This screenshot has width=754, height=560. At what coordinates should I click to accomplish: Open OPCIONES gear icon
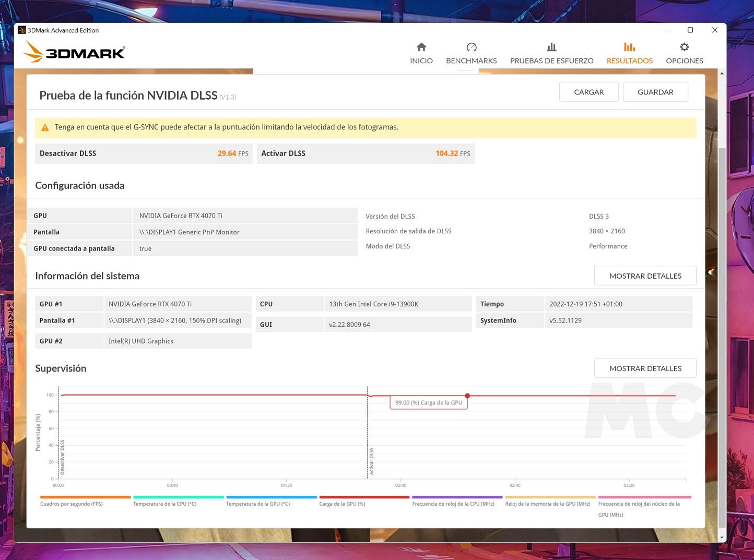tap(684, 47)
